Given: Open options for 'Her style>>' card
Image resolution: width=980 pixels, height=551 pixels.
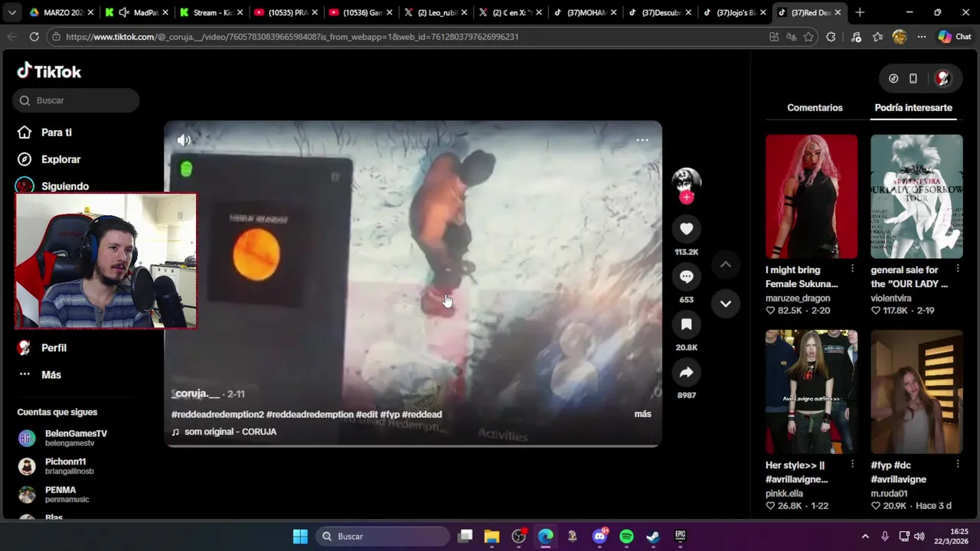Looking at the screenshot, I should (852, 465).
